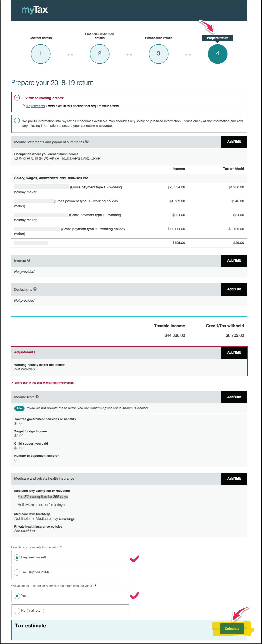Screen dimensions: 262x644
Task: Go to step 1 Contact details
Action: point(41,54)
